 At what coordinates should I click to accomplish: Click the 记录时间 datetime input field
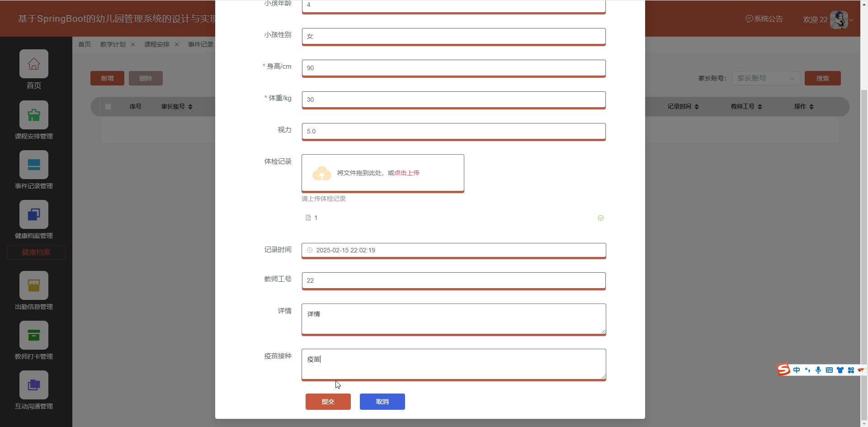[453, 250]
